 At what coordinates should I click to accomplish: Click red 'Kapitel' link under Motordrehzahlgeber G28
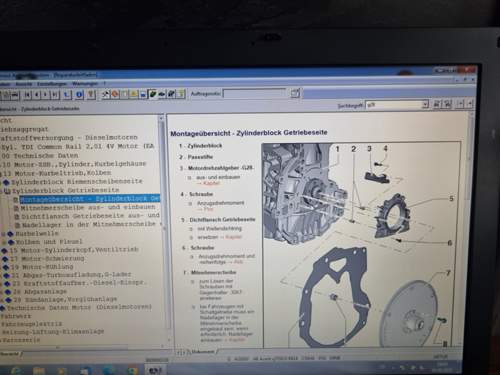point(211,183)
